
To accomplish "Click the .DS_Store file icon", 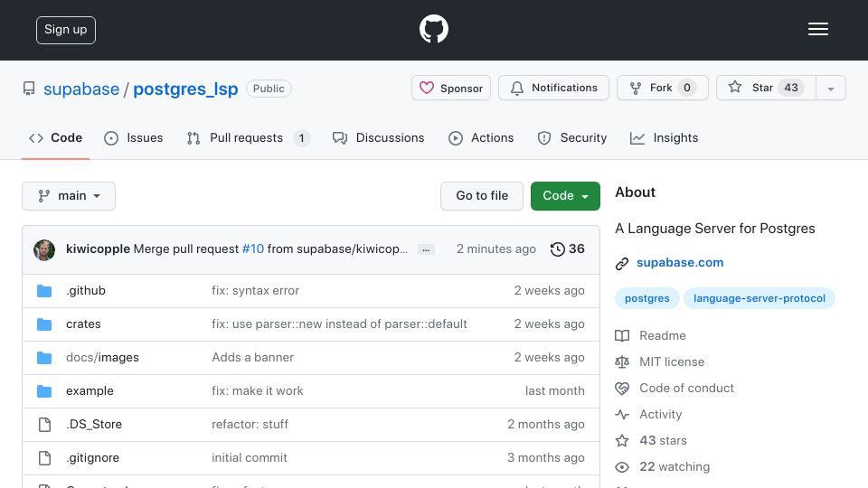I will tap(44, 425).
